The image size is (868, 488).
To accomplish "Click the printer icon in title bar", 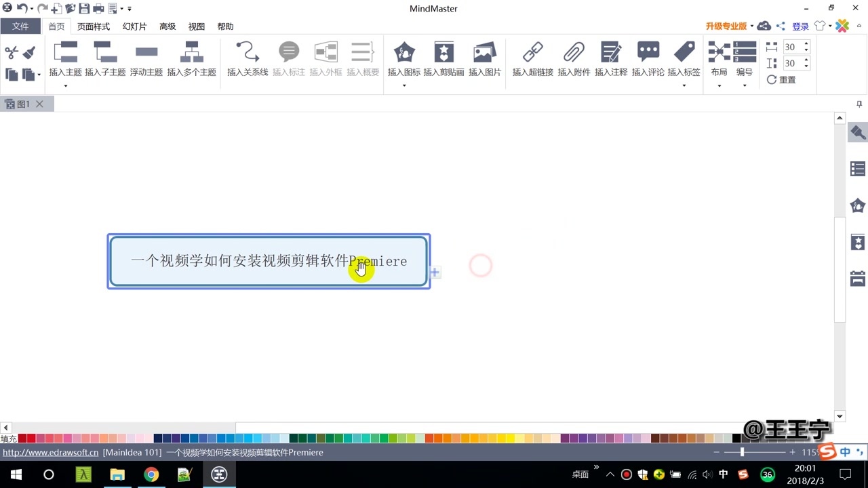I will coord(98,9).
